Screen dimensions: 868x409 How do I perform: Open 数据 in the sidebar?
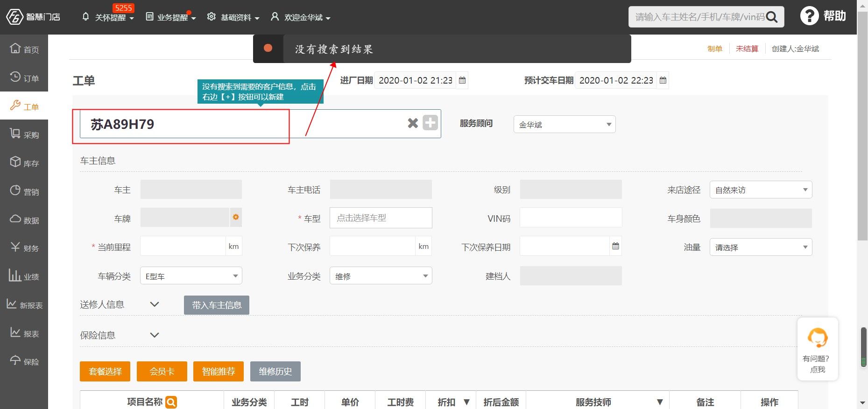click(24, 220)
